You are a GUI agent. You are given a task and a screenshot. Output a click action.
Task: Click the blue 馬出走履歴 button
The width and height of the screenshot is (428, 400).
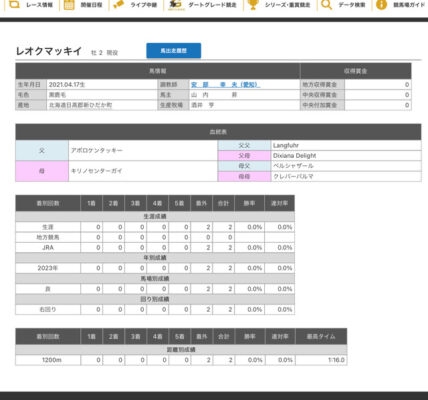click(174, 51)
